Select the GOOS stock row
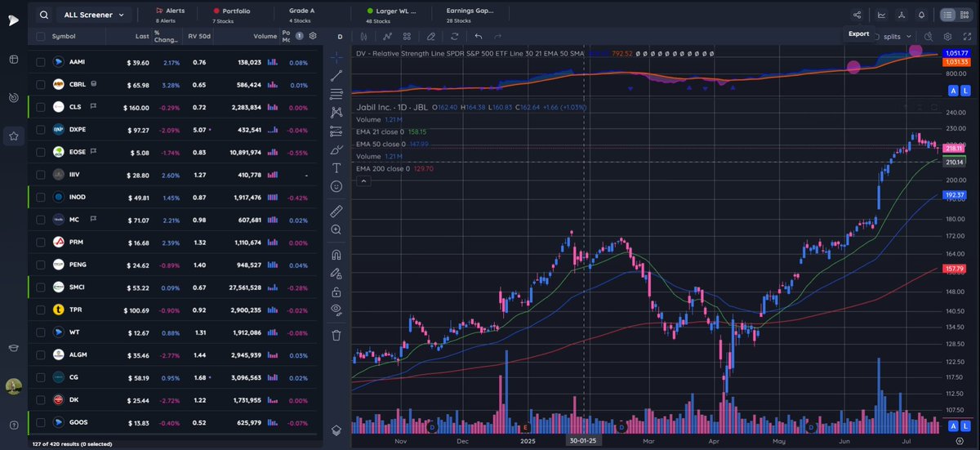 coord(176,422)
